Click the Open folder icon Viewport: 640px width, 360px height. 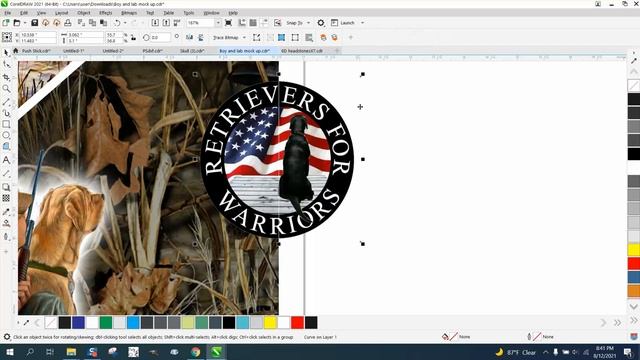point(17,23)
